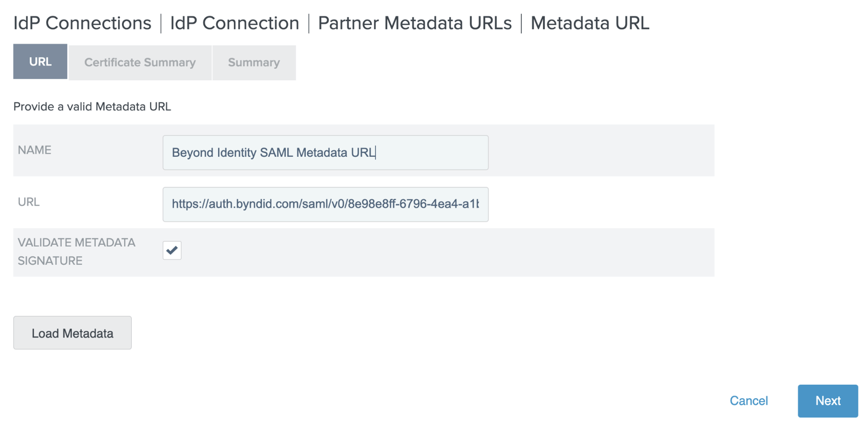
Task: Disable the Validate Metadata Signature checkbox
Action: point(171,250)
